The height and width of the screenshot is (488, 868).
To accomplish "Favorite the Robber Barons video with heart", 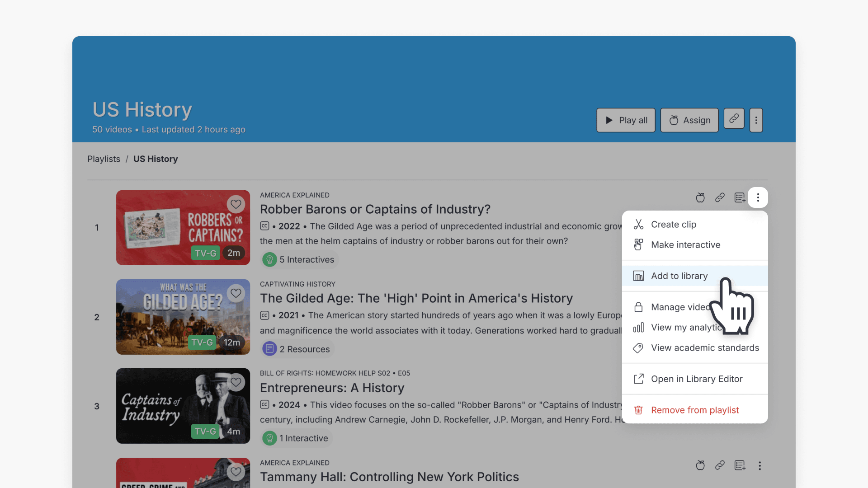I will [x=236, y=204].
